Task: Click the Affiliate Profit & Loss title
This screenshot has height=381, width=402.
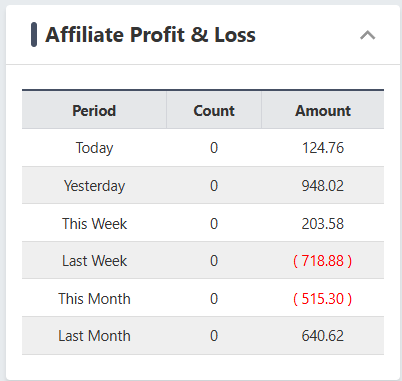Action: click(150, 35)
